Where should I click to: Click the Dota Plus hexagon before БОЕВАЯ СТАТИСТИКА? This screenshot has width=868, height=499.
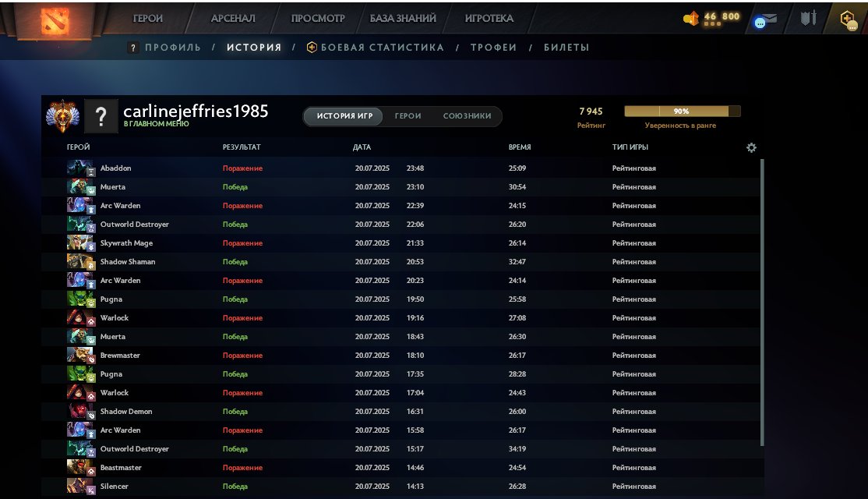312,48
